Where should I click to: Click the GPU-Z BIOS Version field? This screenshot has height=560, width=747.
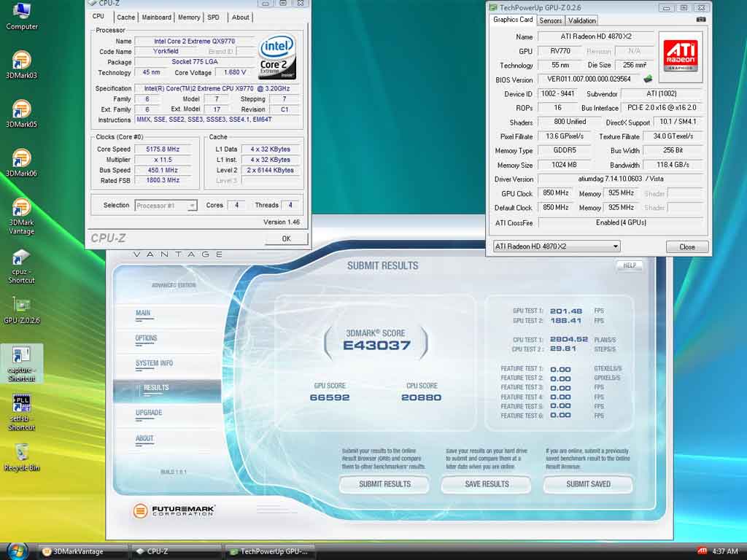[x=589, y=79]
